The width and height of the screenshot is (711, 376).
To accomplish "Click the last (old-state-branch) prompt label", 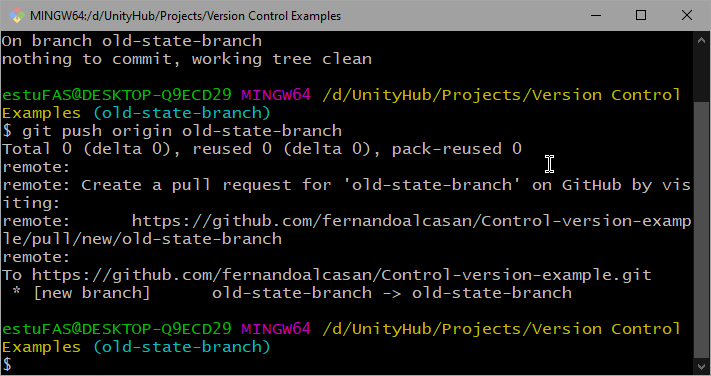I will tap(182, 347).
